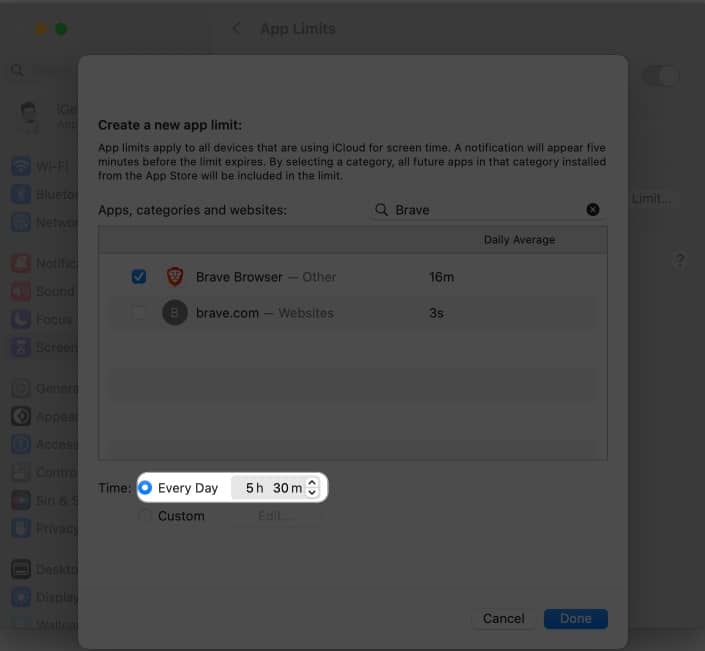Open Desktop & Dock icon in sidebar

pos(21,569)
